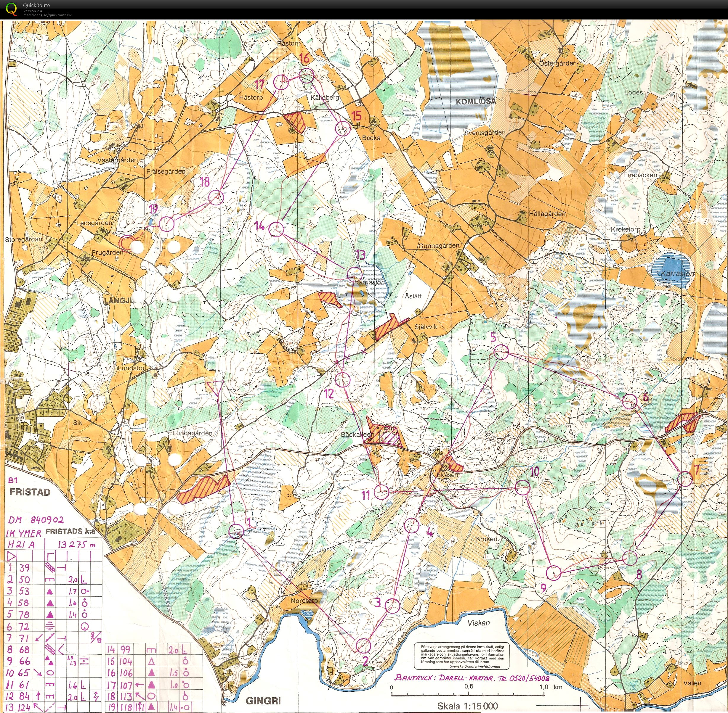Click the Vallen place name
The image size is (728, 713).
(692, 683)
